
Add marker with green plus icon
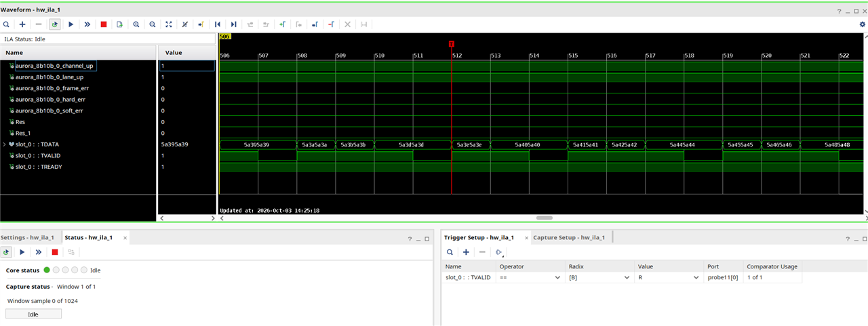(x=282, y=24)
